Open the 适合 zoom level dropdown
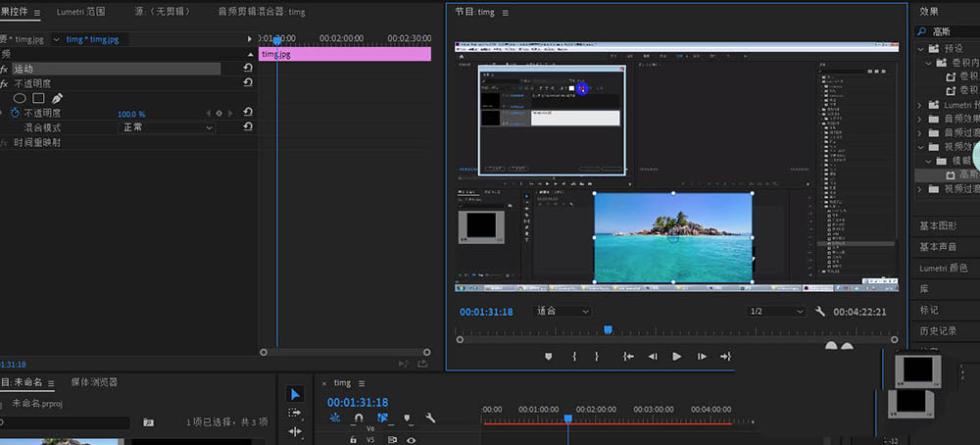The height and width of the screenshot is (445, 980). point(563,311)
